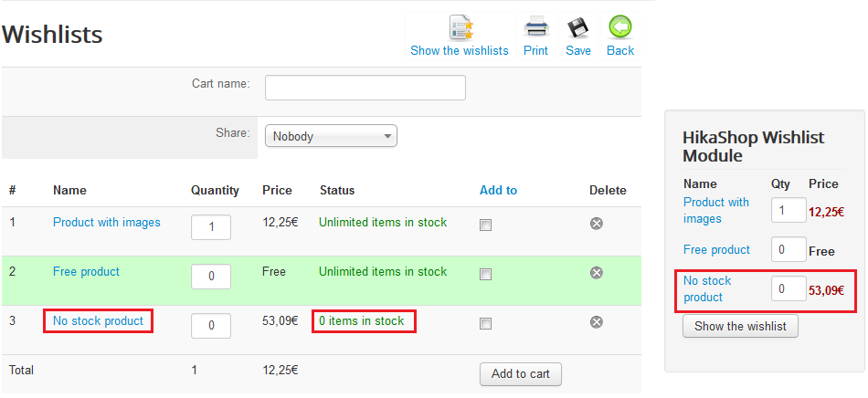Open the Product with images link in table

click(107, 222)
